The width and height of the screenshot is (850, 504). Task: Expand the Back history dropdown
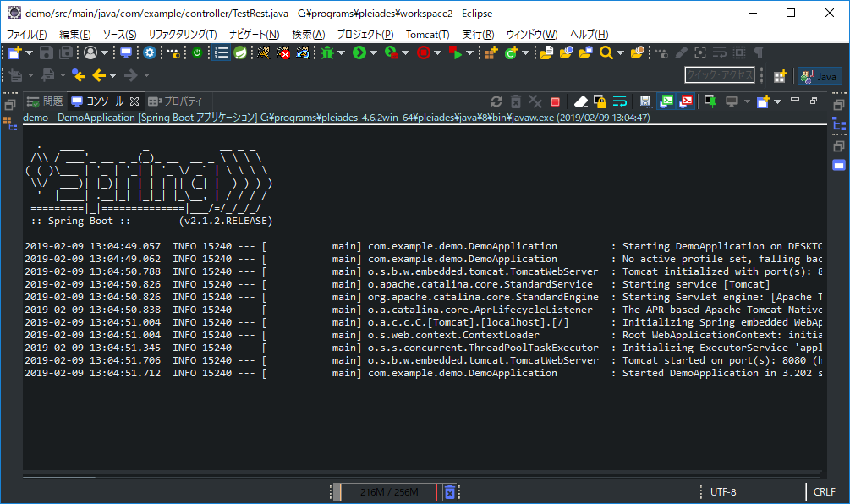coord(112,76)
